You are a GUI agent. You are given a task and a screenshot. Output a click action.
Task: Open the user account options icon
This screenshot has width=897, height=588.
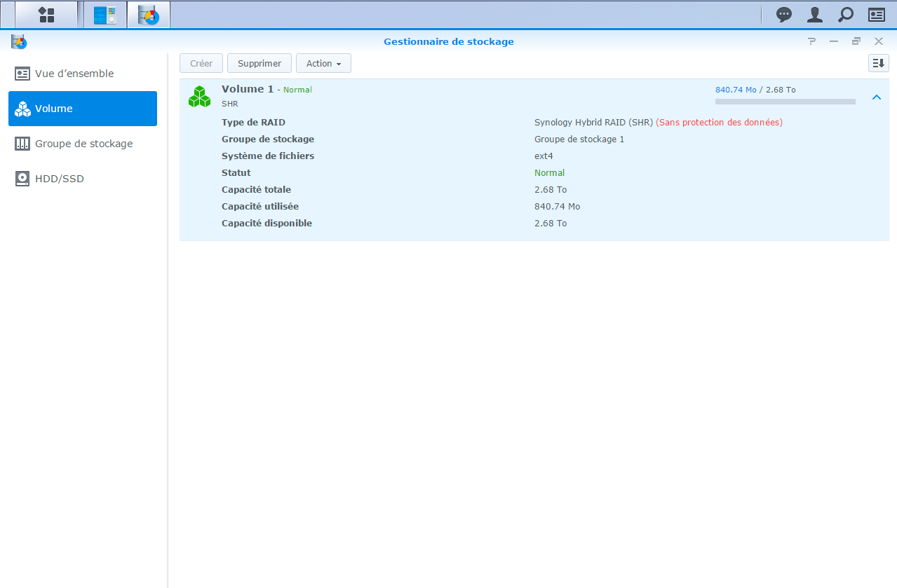tap(814, 15)
